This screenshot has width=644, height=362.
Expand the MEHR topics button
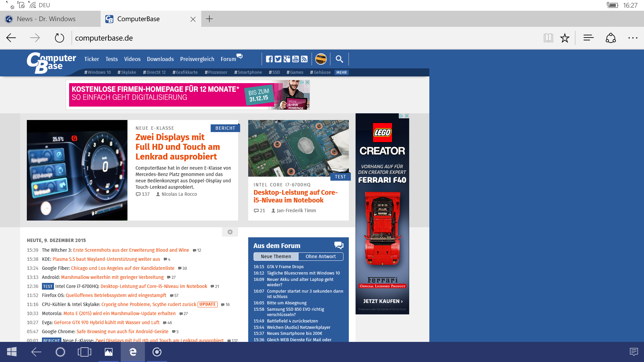pos(341,72)
